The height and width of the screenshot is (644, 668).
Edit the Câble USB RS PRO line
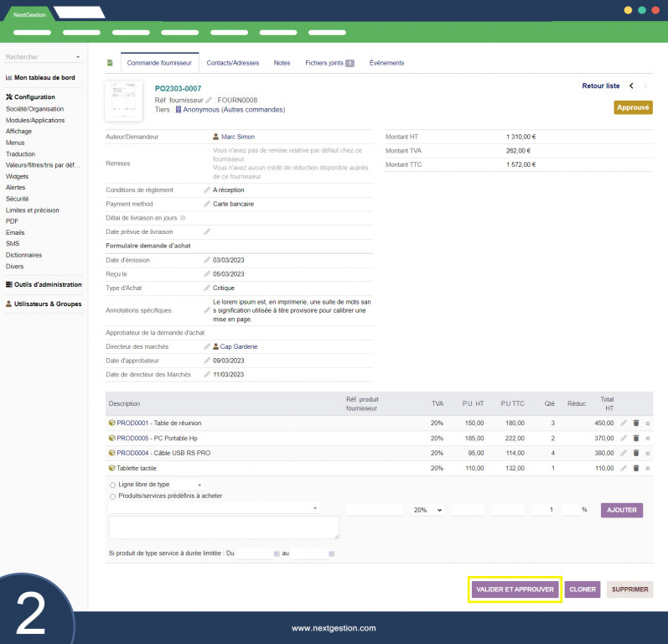tap(624, 453)
